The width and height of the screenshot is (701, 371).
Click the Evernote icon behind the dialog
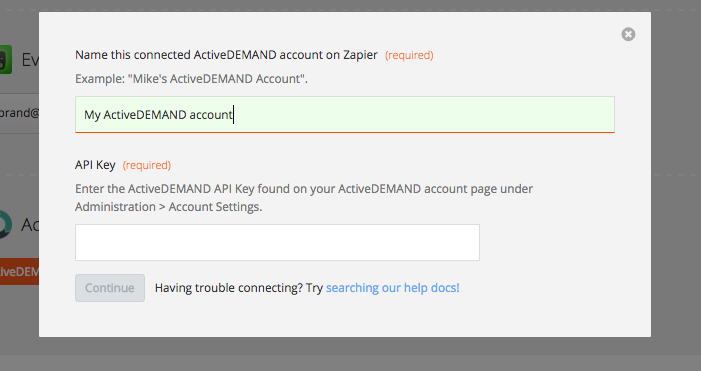pyautogui.click(x=6, y=59)
